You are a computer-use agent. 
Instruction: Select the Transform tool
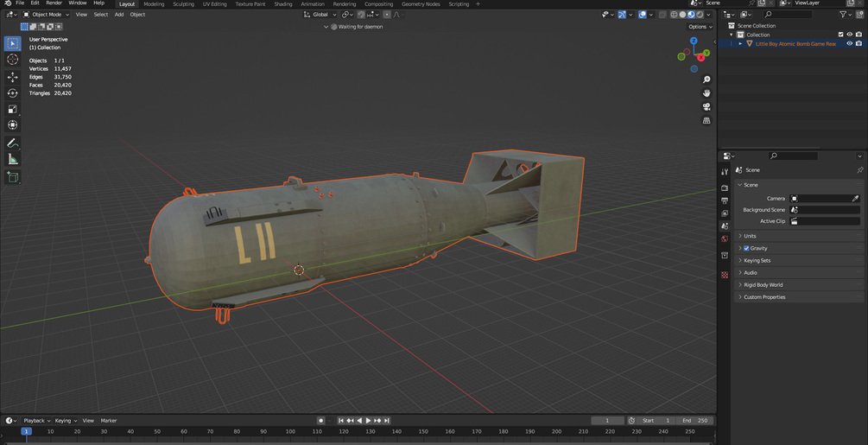(12, 125)
